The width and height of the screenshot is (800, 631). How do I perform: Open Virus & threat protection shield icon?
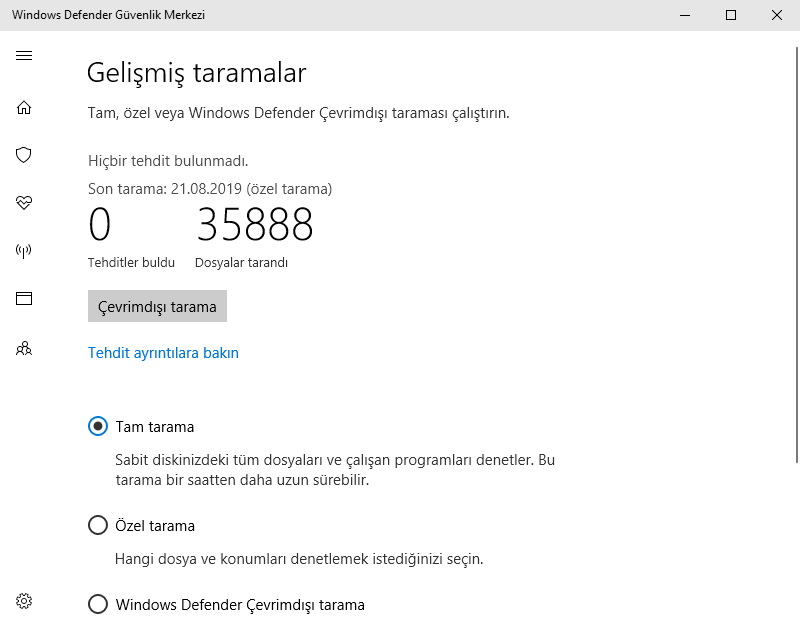[24, 155]
